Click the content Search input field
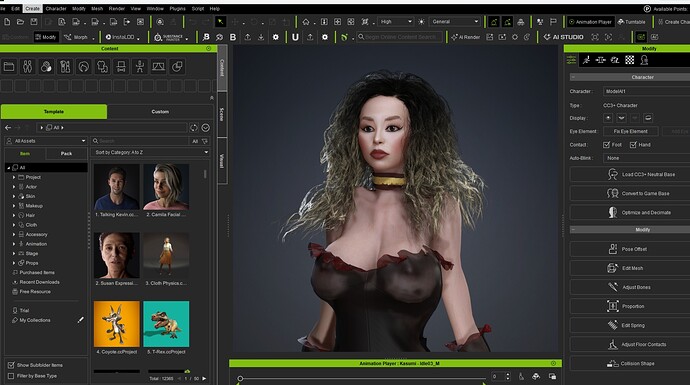Image resolution: width=690 pixels, height=385 pixels. click(140, 141)
